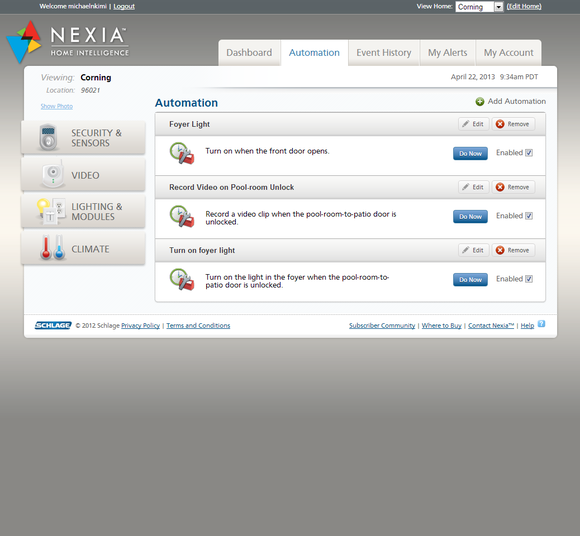This screenshot has width=580, height=536.
Task: Click the green plus Add Automation icon
Action: (x=479, y=102)
